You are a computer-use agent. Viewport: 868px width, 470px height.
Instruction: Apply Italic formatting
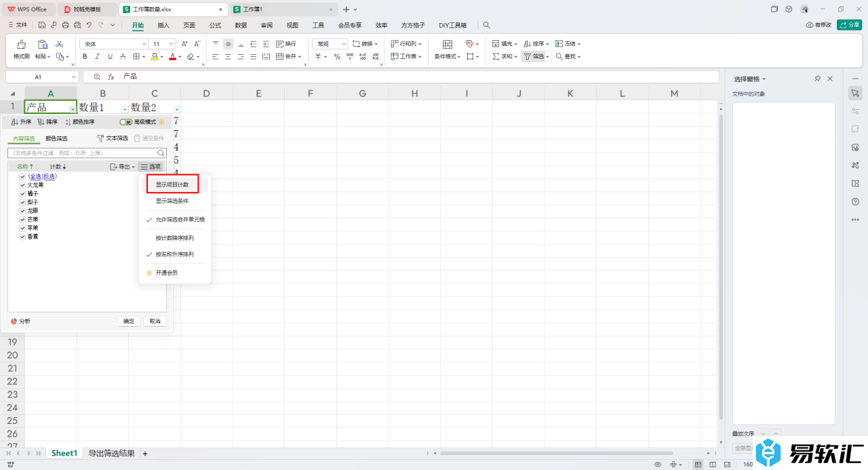click(x=98, y=57)
